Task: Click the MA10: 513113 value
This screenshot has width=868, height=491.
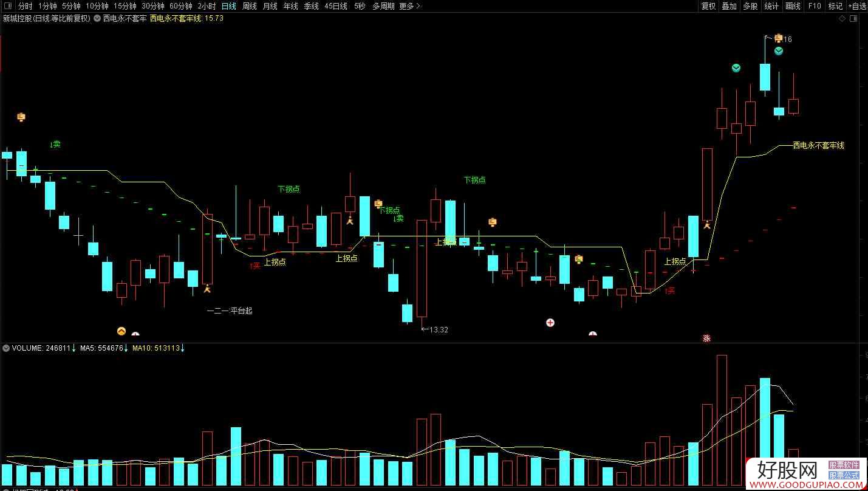Action: [x=156, y=348]
